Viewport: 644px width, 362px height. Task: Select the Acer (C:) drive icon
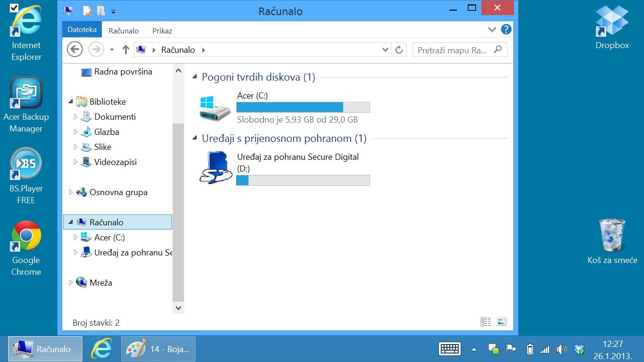click(x=215, y=108)
